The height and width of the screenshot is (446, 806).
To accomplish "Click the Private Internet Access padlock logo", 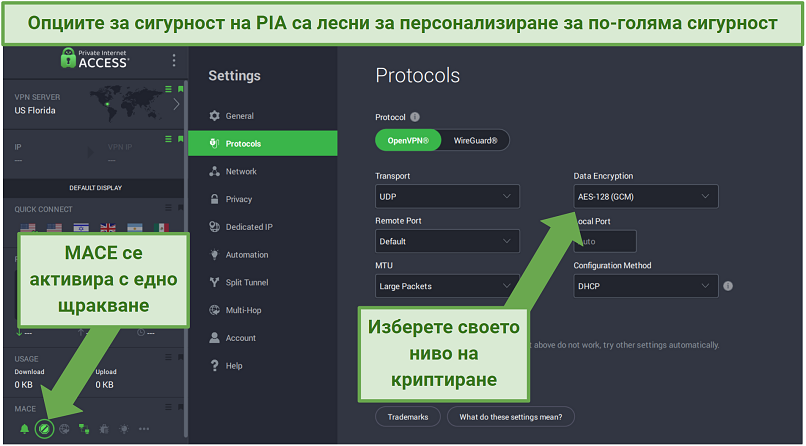I will pyautogui.click(x=68, y=58).
